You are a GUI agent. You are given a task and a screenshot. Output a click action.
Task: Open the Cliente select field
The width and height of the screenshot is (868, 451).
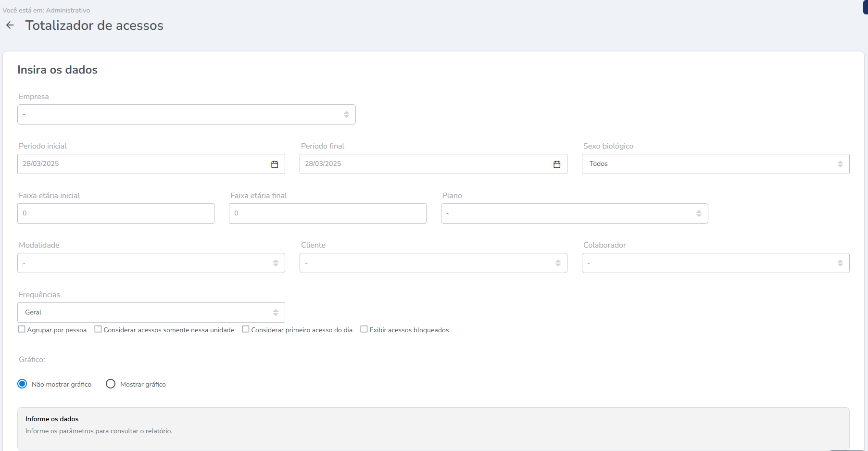click(433, 263)
